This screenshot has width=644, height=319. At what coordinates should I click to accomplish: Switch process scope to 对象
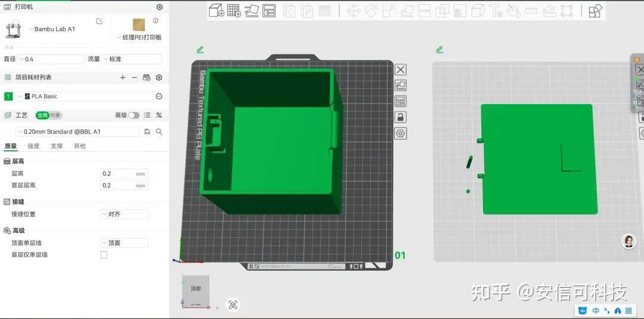pos(56,115)
